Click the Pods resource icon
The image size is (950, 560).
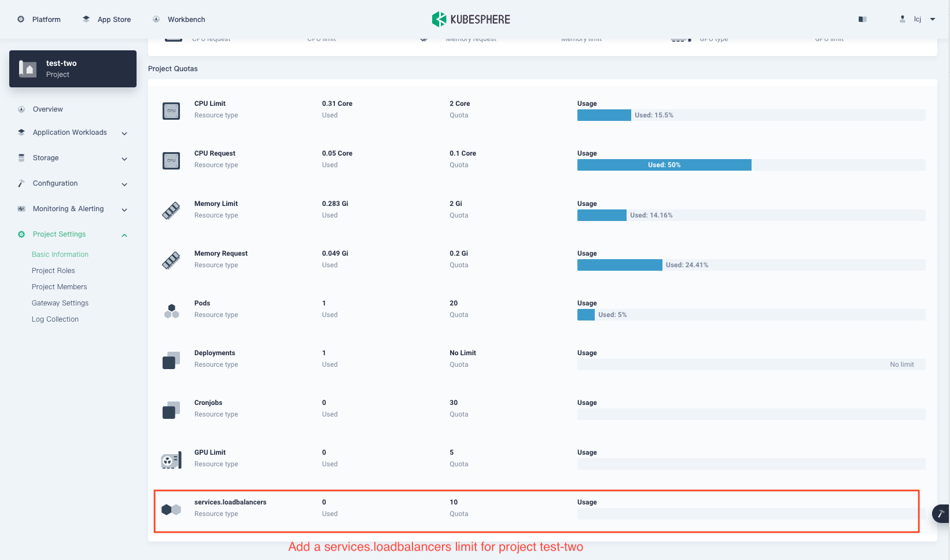point(171,311)
